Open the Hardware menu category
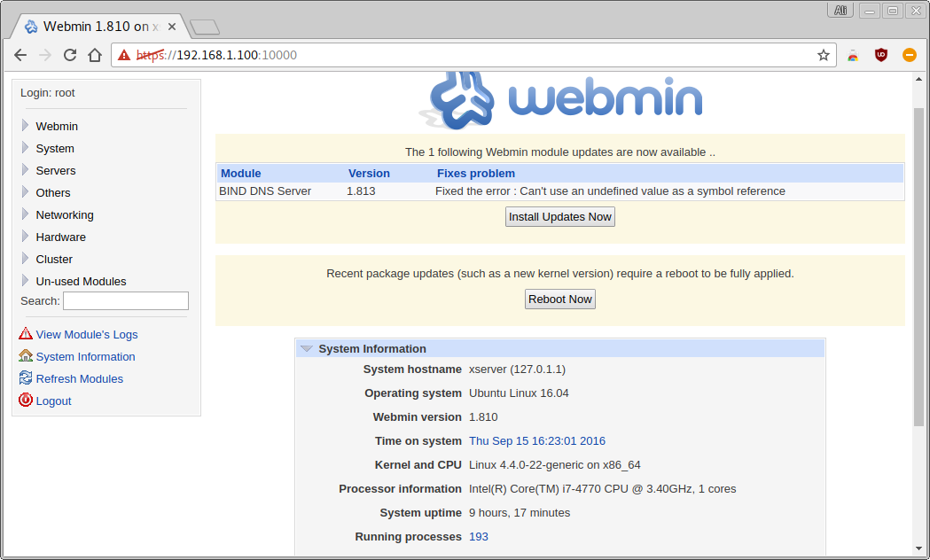The width and height of the screenshot is (930, 560). (x=60, y=237)
